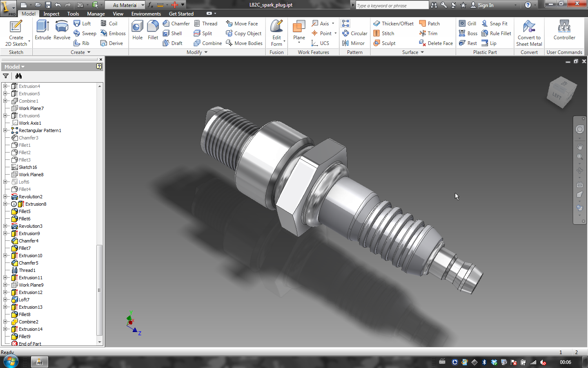Select the Circular pattern tool
Screen dimensions: 588x368
[355, 34]
